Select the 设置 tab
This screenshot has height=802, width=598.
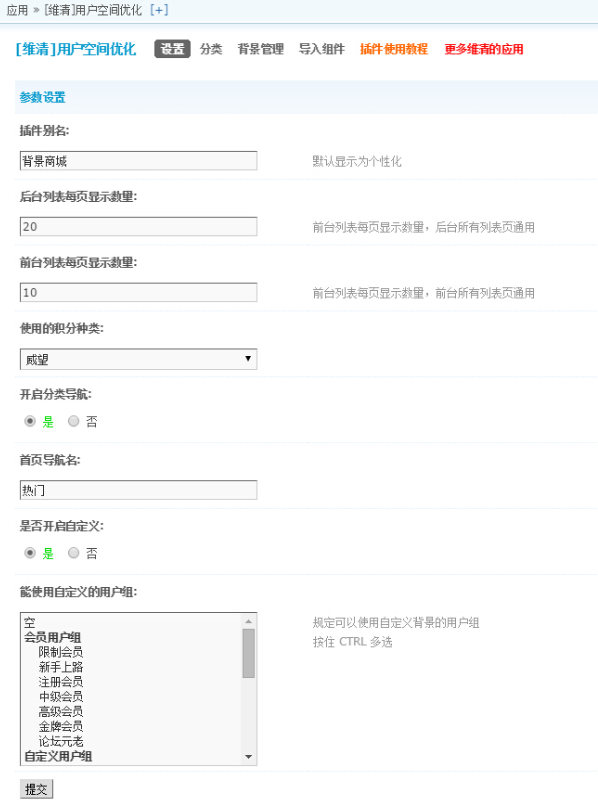[172, 49]
